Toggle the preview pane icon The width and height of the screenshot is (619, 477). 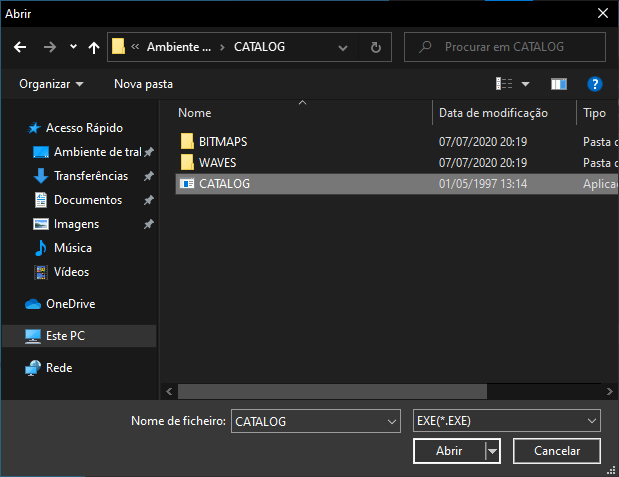558,84
